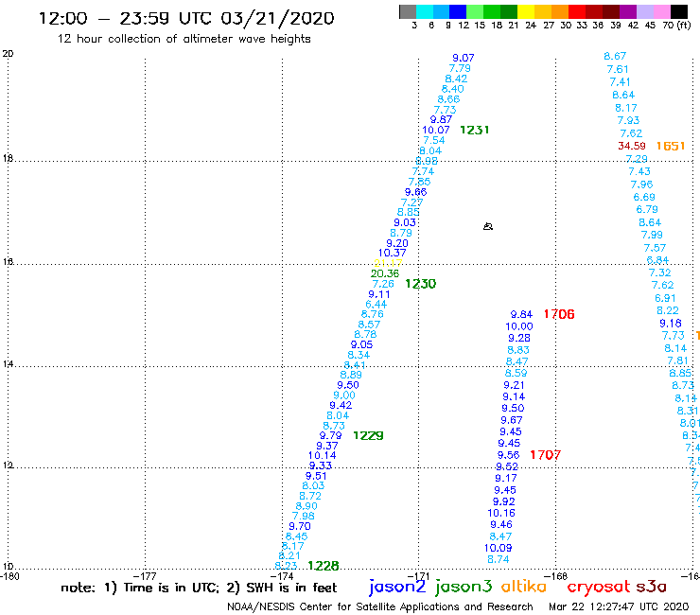The height and width of the screenshot is (615, 700).
Task: Click the yellow wave height value '21.17'
Action: (x=388, y=263)
